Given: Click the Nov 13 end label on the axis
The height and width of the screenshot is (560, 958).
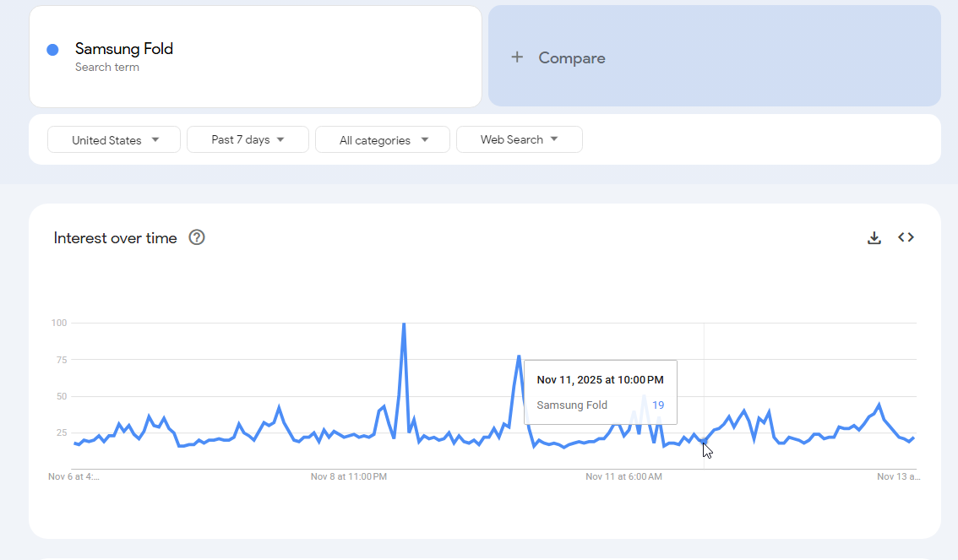Looking at the screenshot, I should click(x=898, y=477).
